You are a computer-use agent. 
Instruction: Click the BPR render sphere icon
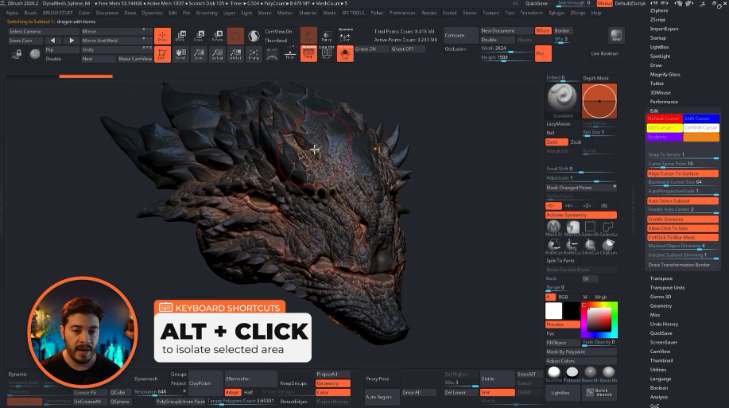[x=616, y=35]
